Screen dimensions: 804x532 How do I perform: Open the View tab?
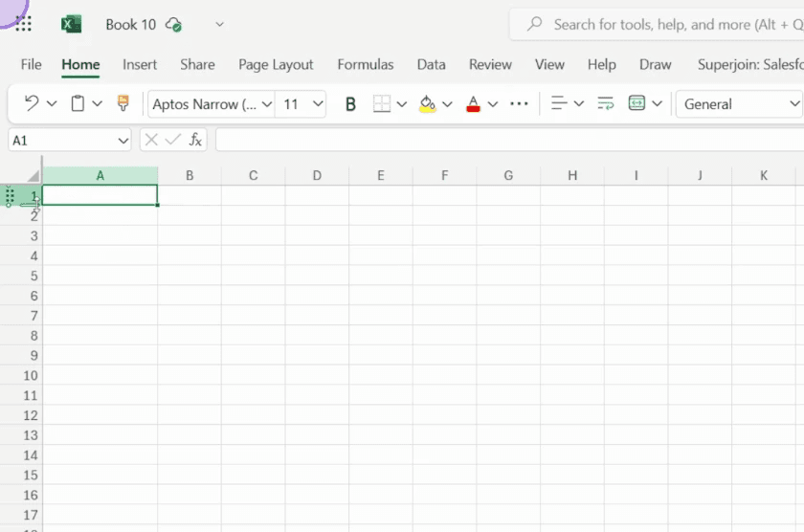click(x=549, y=64)
